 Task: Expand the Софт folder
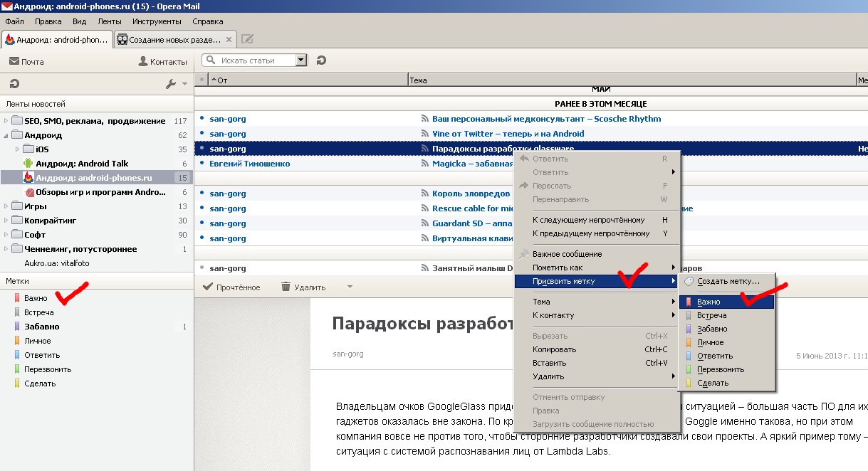pyautogui.click(x=6, y=235)
